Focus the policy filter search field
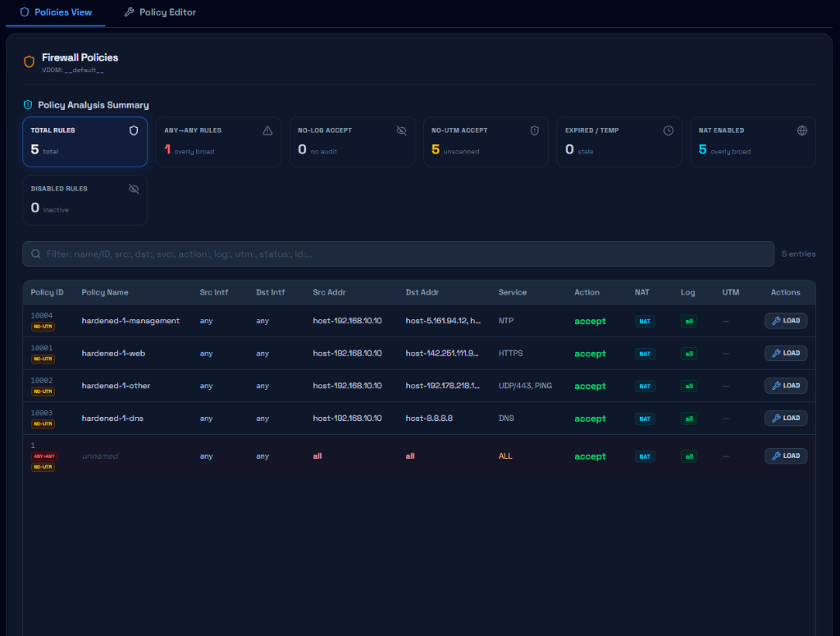The height and width of the screenshot is (636, 840). pyautogui.click(x=398, y=254)
